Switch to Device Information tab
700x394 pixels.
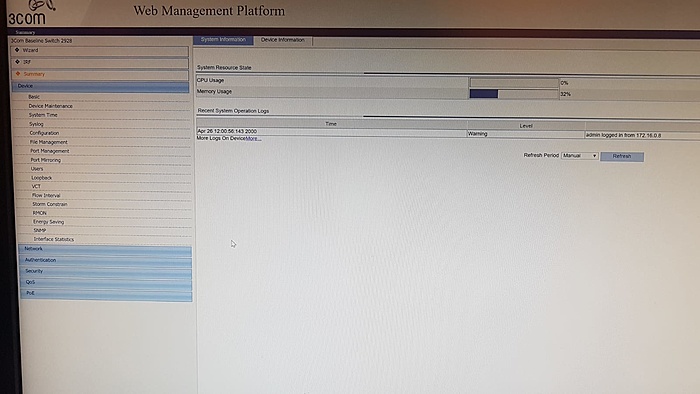click(x=283, y=41)
